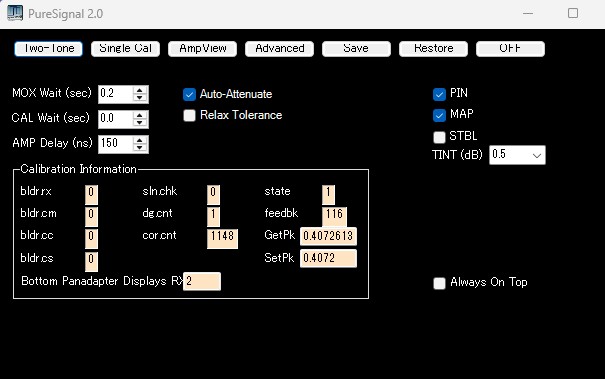Click the AMP Delay value field 150

[116, 144]
